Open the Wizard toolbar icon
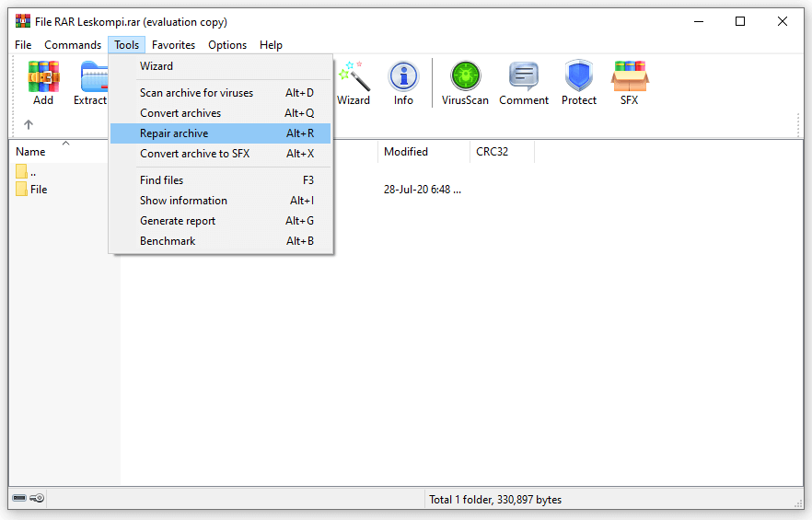Screen dimensions: 812x520 [354, 83]
